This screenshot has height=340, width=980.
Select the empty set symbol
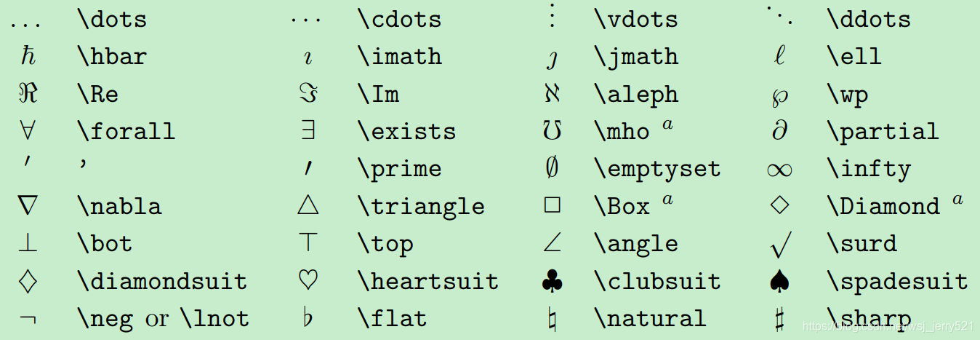(553, 168)
